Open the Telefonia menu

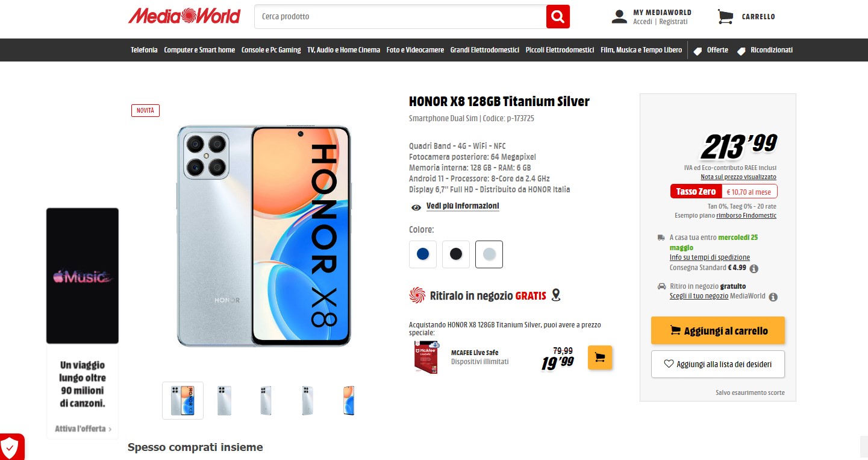144,50
